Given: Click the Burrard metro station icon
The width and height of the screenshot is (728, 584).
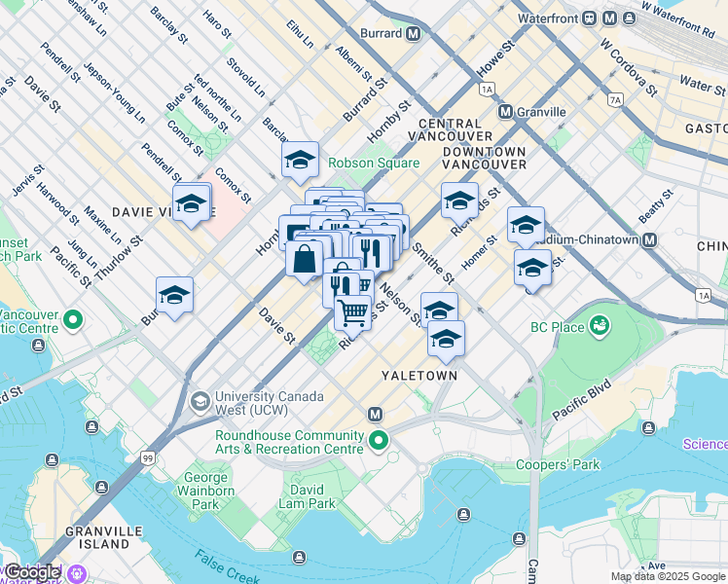Looking at the screenshot, I should (x=413, y=33).
